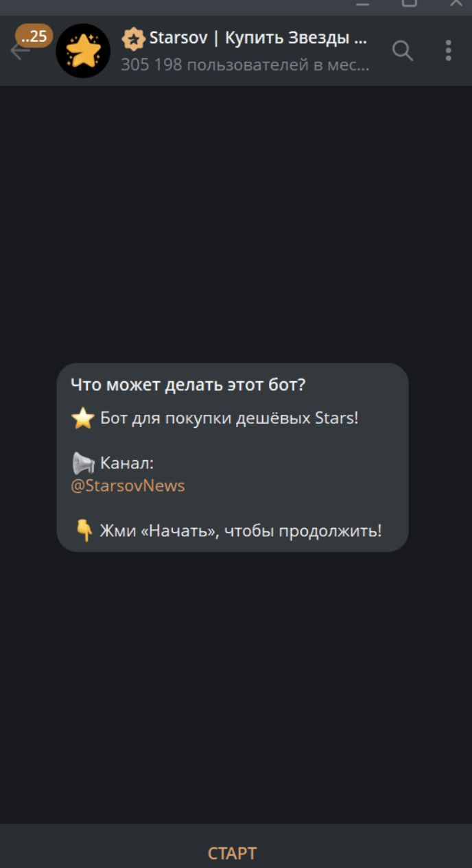Image resolution: width=472 pixels, height=868 pixels.
Task: Click the heading Что может делать этот бот?
Action: point(188,385)
